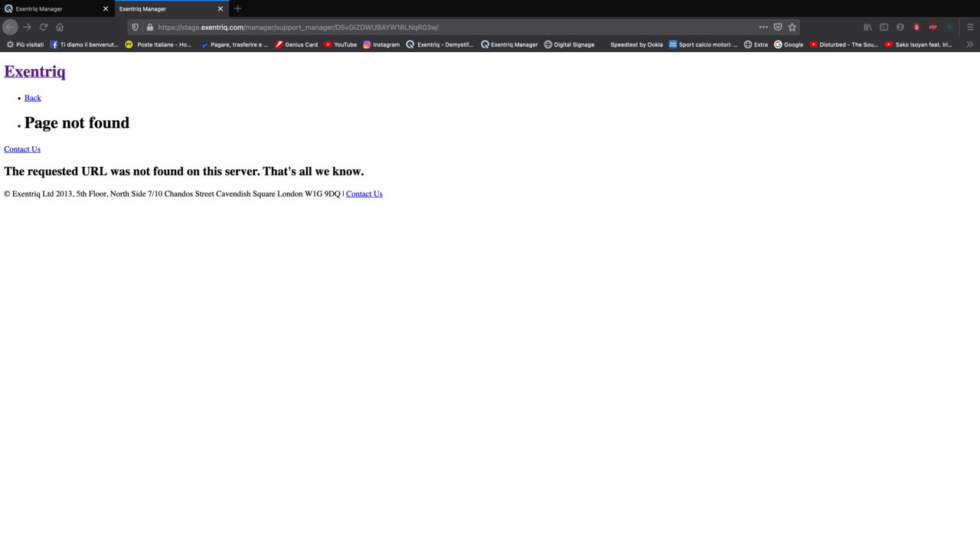
Task: Open the Firefox hamburger menu
Action: tap(969, 27)
